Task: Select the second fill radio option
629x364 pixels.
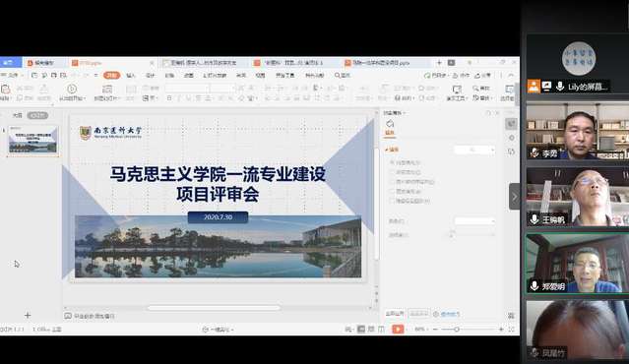Action: pos(392,172)
